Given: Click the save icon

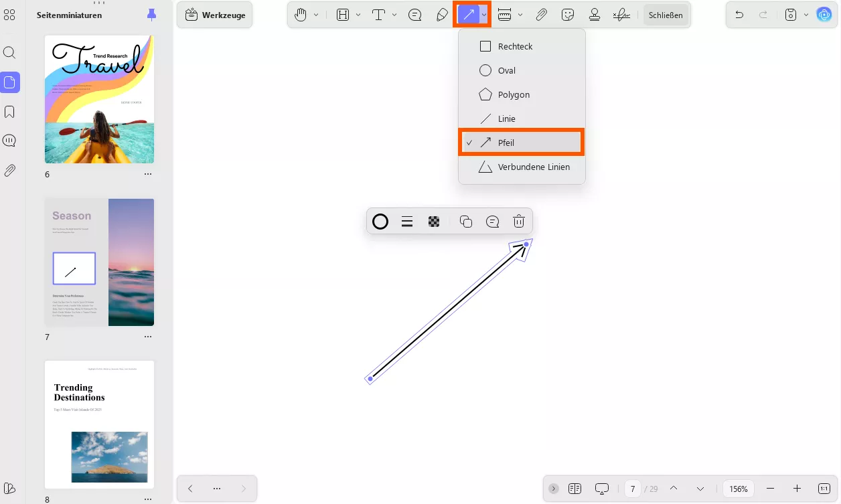Looking at the screenshot, I should coord(791,15).
